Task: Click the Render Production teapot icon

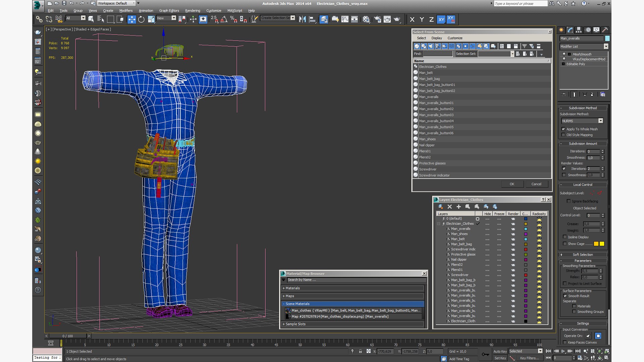Action: 397,19
